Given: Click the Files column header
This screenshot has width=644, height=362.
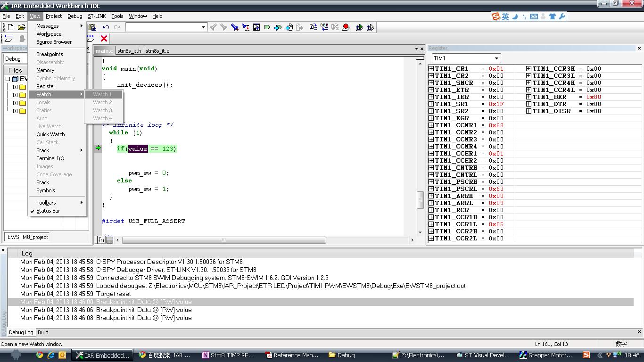Looking at the screenshot, I should (x=15, y=70).
